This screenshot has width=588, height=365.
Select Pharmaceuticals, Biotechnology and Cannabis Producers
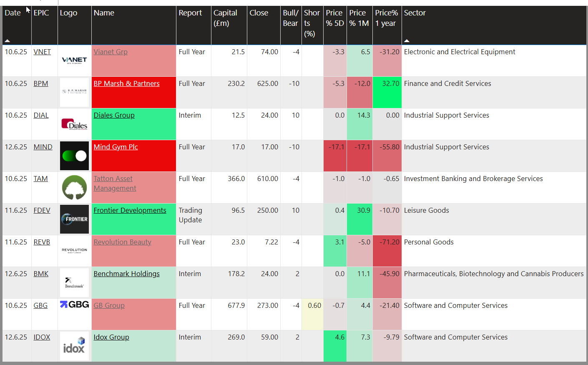494,282
